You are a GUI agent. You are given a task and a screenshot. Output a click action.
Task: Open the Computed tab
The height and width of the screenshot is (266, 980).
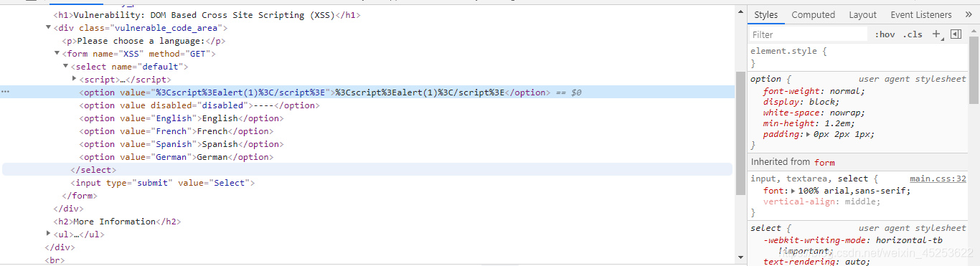coord(813,14)
